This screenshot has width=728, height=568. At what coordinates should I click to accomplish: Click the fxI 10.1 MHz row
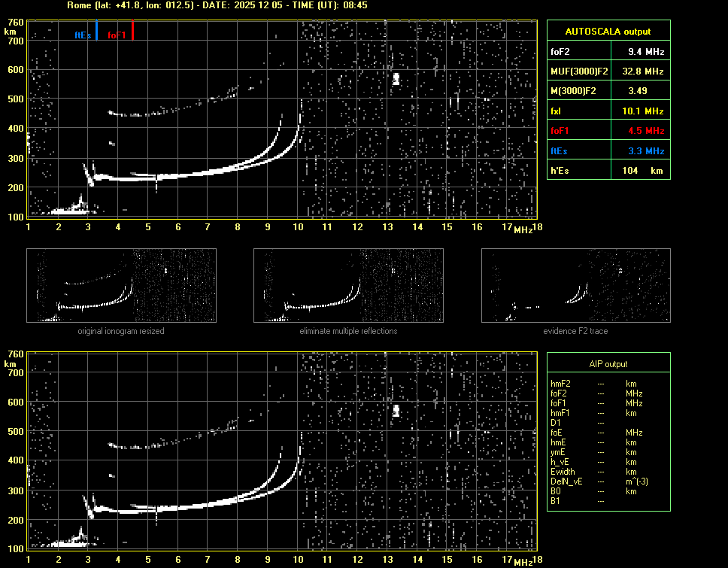pos(608,111)
